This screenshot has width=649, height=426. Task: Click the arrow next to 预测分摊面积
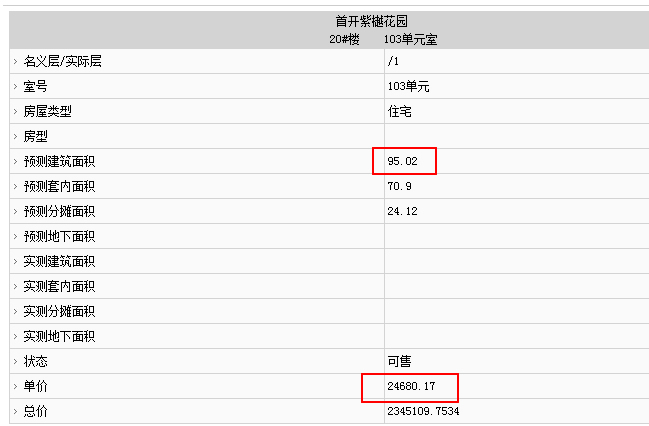tap(15, 212)
